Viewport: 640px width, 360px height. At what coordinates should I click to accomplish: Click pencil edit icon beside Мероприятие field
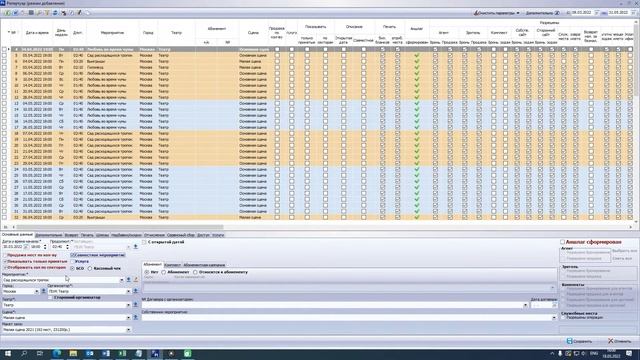[136, 280]
